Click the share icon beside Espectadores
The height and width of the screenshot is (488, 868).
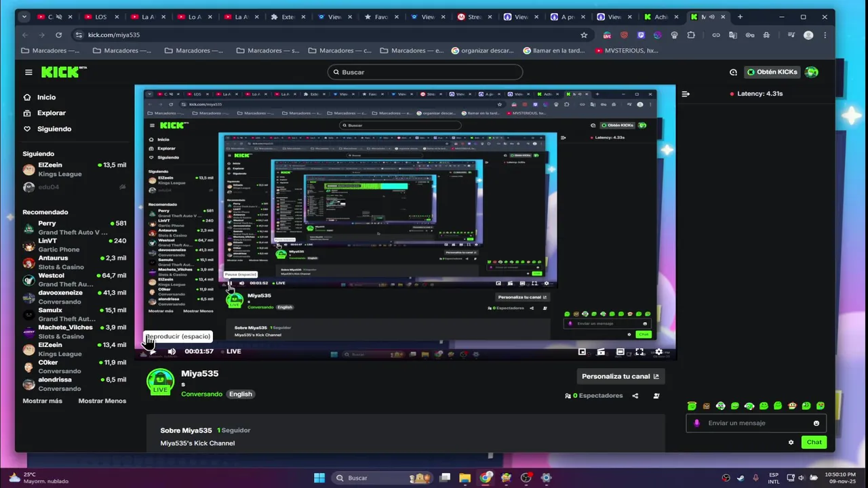tap(635, 396)
